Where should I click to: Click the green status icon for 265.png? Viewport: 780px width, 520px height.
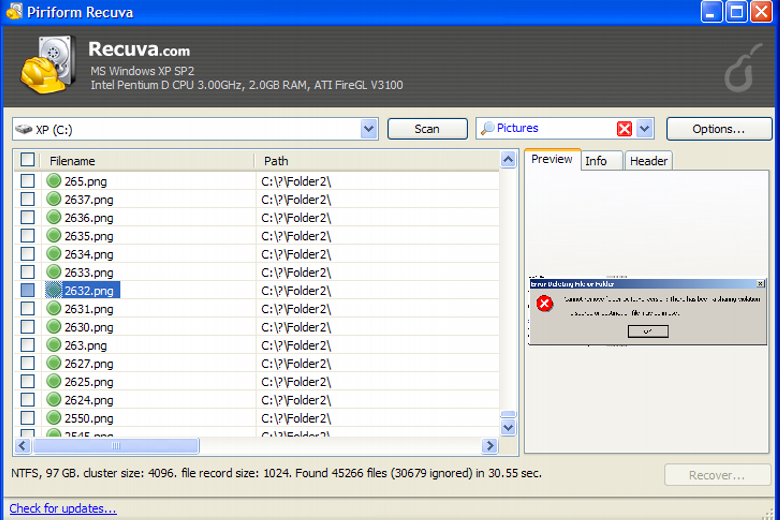(x=53, y=181)
